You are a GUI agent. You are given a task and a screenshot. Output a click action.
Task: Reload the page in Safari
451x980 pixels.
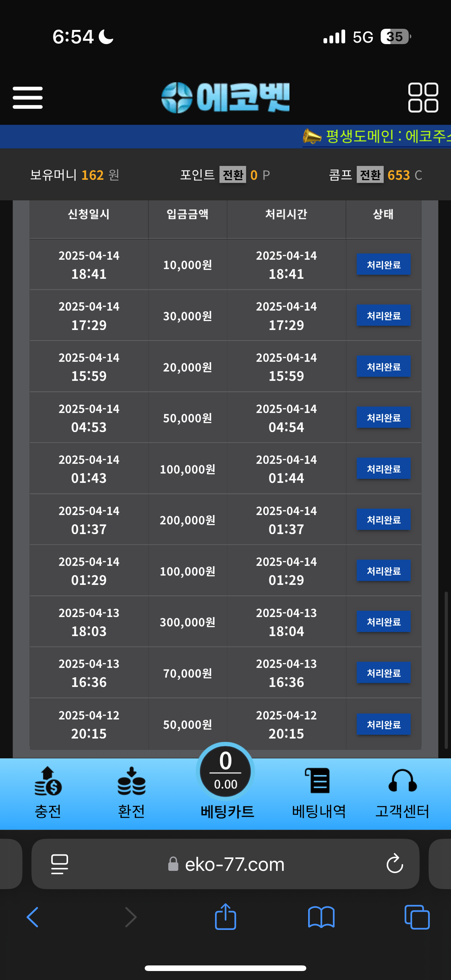pyautogui.click(x=395, y=864)
